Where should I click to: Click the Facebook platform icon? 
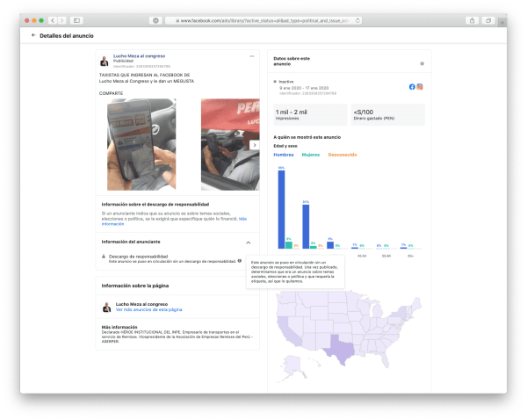[x=412, y=86]
